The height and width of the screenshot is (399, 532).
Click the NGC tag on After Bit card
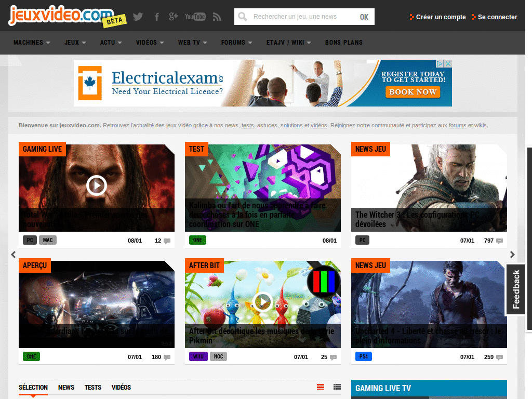(x=219, y=356)
